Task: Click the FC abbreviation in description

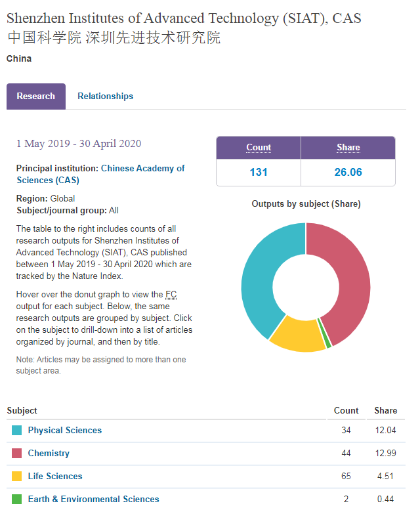Action: [171, 295]
